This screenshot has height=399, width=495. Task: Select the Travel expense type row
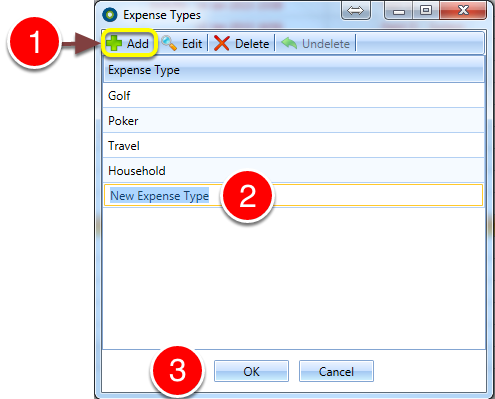tap(293, 145)
